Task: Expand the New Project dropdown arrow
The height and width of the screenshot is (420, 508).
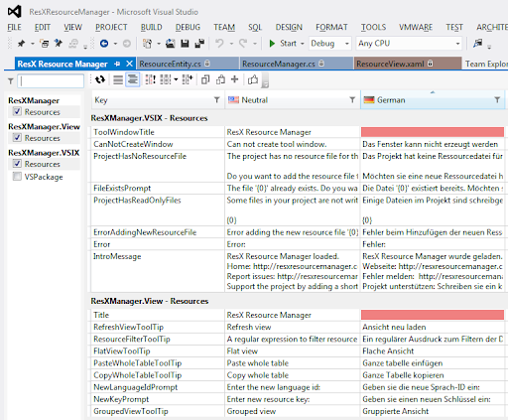Action: 159,44
